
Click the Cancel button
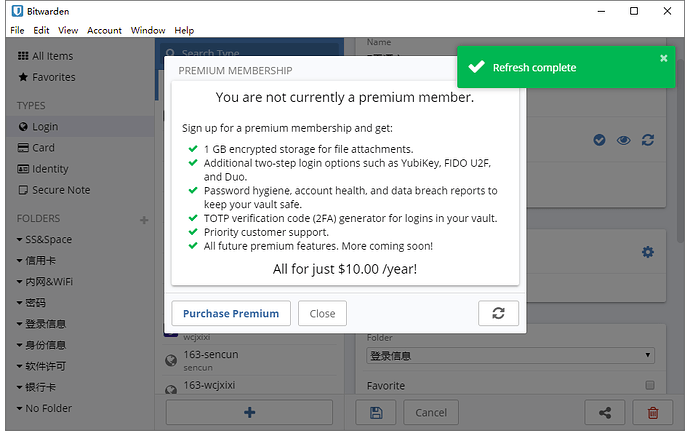click(x=431, y=412)
